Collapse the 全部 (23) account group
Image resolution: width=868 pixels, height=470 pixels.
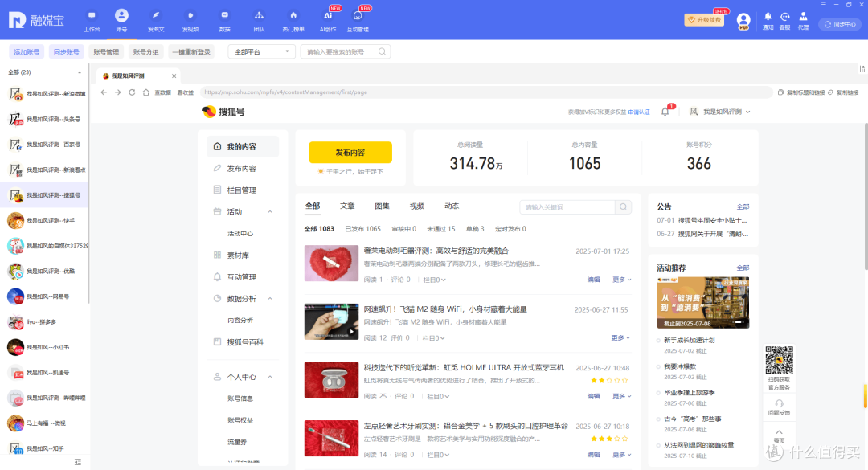79,72
